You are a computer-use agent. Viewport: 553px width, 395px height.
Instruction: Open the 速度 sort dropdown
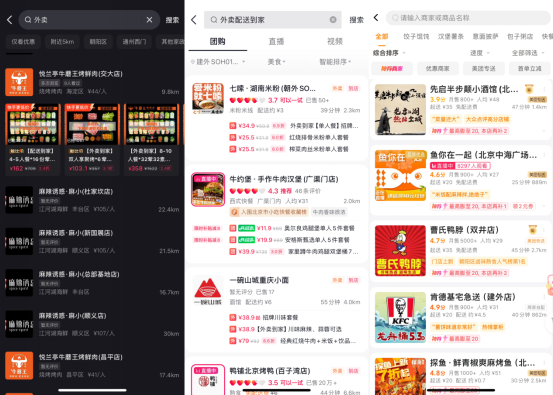(480, 53)
